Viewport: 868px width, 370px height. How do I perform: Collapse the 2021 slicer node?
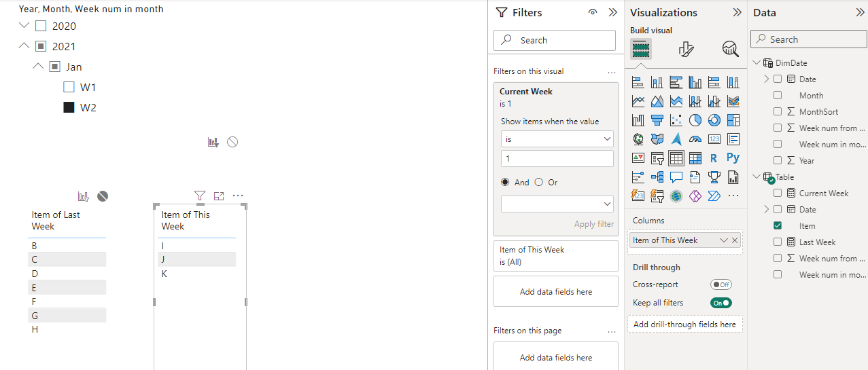pyautogui.click(x=24, y=46)
